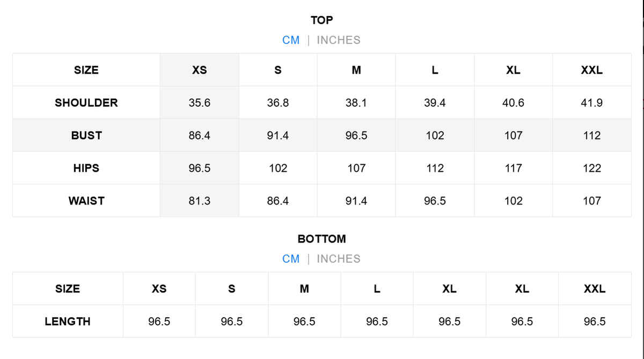Viewport: 644px width, 359px height.
Task: Click the TOP section heading
Action: click(x=321, y=20)
